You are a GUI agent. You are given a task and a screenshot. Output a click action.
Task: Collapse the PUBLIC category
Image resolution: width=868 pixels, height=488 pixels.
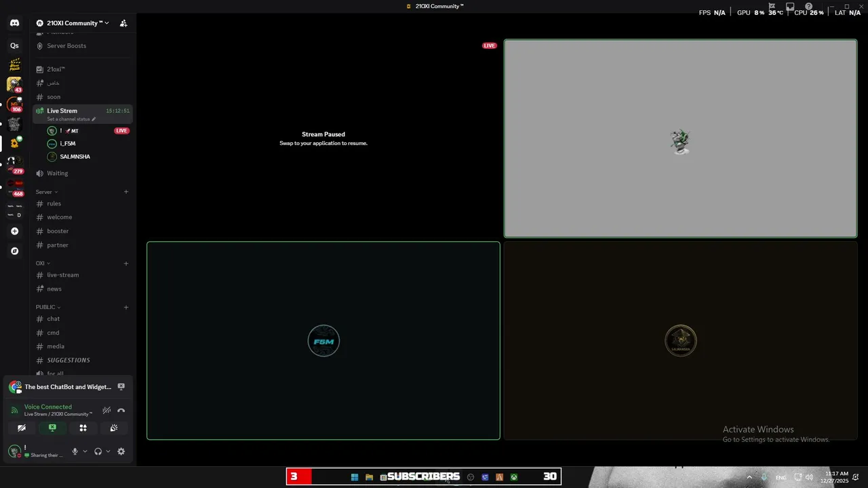pyautogui.click(x=48, y=307)
